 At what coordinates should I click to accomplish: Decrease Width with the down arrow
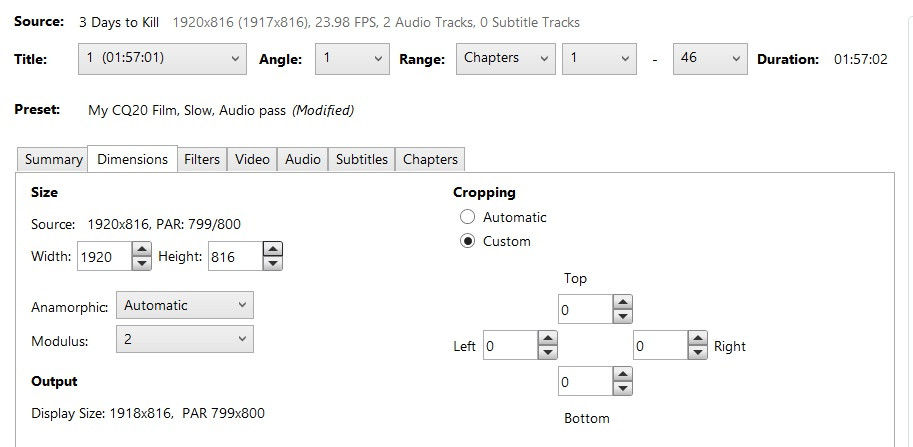[141, 263]
